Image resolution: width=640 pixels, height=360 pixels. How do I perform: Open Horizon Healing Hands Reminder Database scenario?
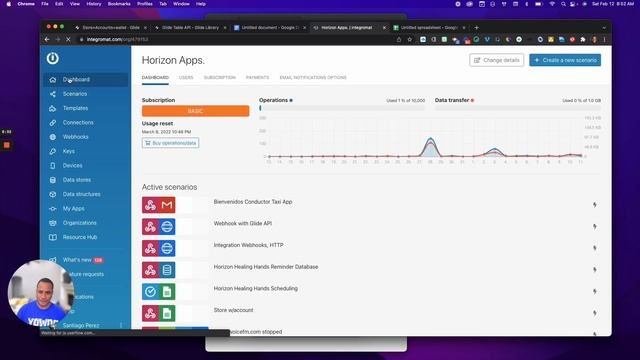click(266, 267)
